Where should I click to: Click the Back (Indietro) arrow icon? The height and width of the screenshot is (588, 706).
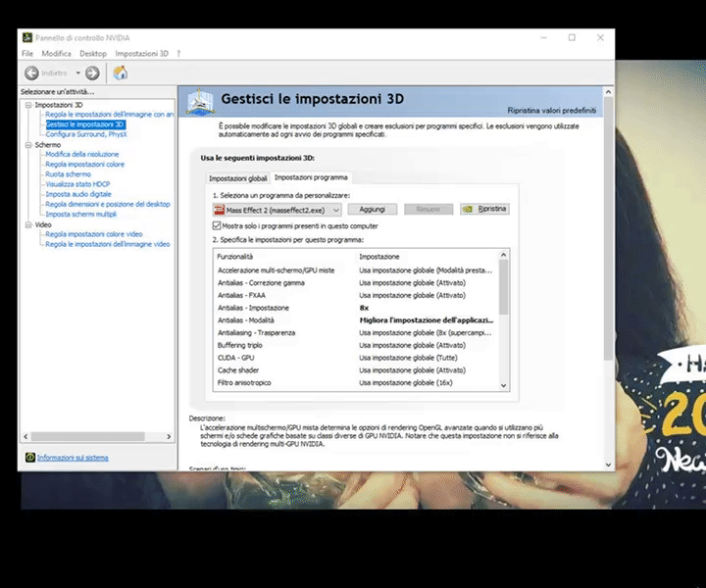click(x=31, y=73)
